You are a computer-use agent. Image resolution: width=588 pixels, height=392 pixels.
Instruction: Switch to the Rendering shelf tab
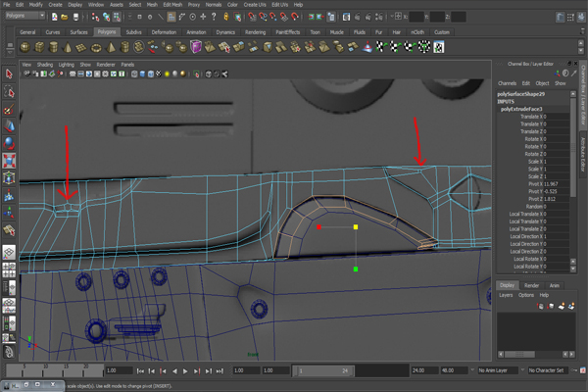[x=255, y=32]
